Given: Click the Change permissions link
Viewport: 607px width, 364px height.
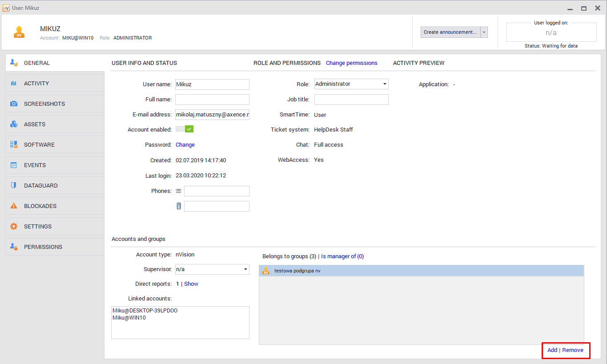Looking at the screenshot, I should (351, 63).
